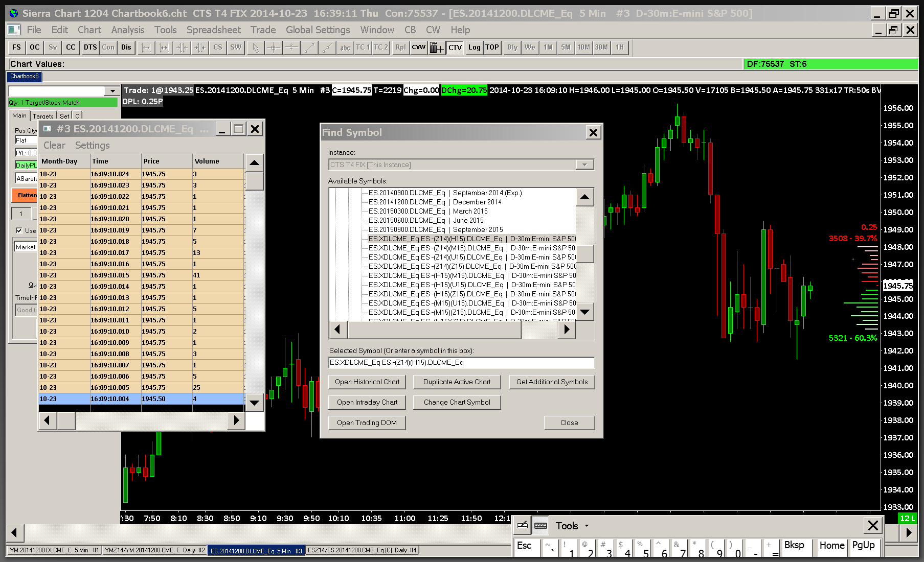Toggle the TOP toolbar button
The width and height of the screenshot is (924, 562).
click(x=492, y=48)
